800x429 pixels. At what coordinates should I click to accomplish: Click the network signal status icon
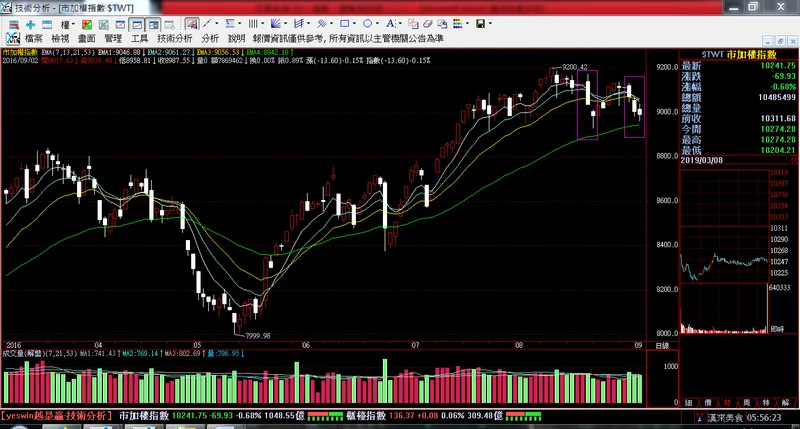pos(698,418)
